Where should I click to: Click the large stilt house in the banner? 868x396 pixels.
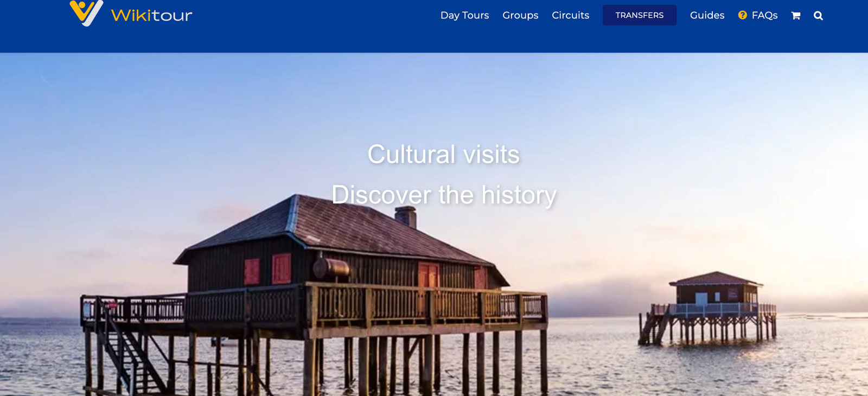click(315, 293)
